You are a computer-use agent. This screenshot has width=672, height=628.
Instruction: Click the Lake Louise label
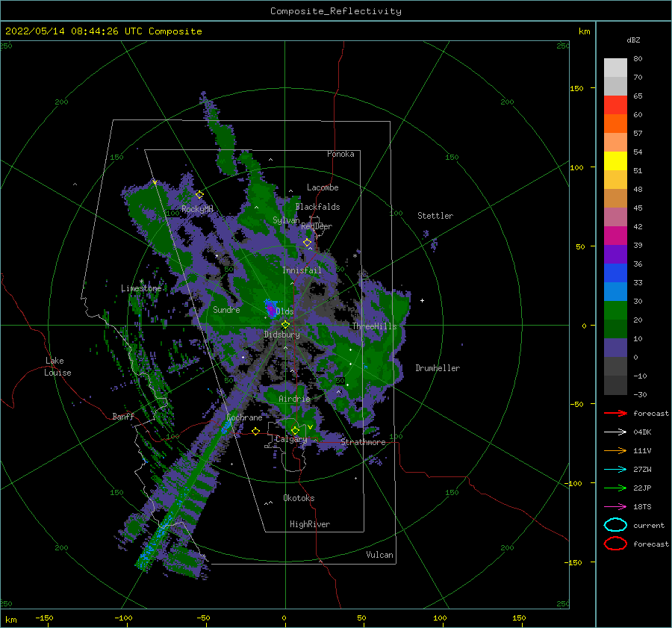(57, 367)
